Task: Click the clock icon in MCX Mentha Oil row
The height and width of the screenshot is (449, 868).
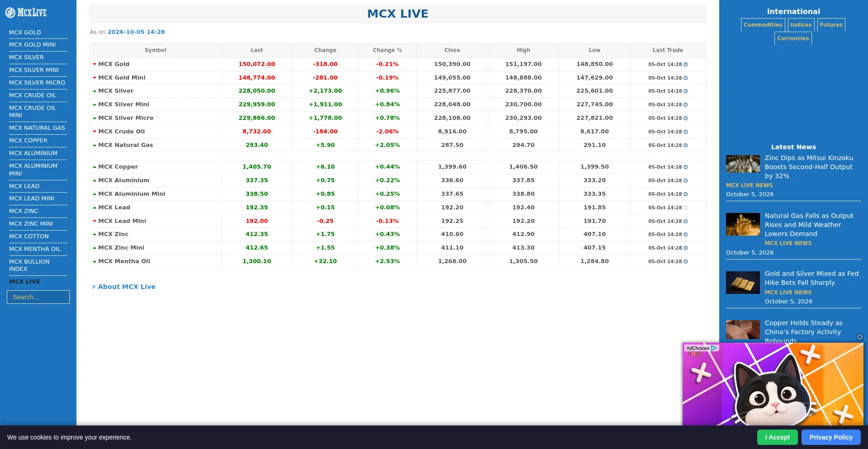Action: (686, 262)
